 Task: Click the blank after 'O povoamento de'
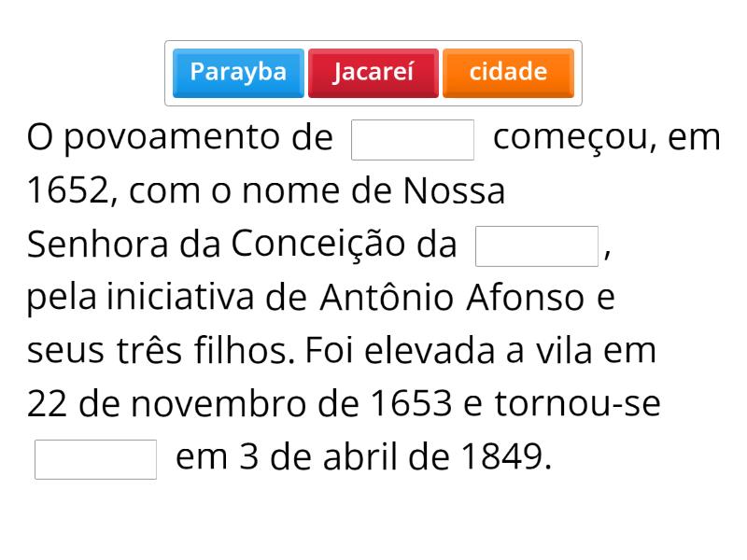[413, 140]
